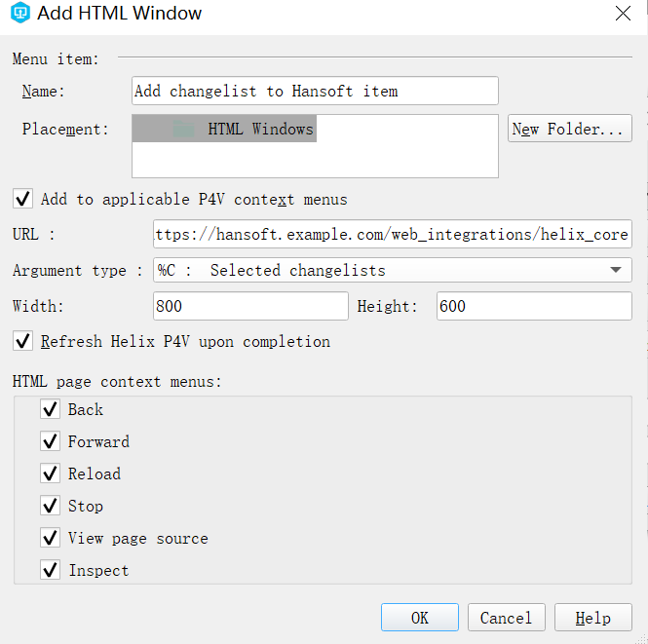
Task: Disable View page source option
Action: [51, 539]
